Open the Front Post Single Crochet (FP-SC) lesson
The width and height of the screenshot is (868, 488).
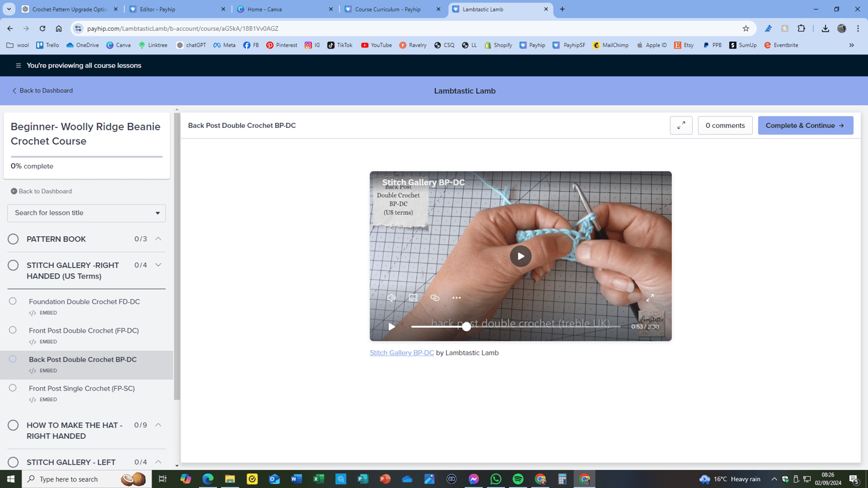pos(82,388)
